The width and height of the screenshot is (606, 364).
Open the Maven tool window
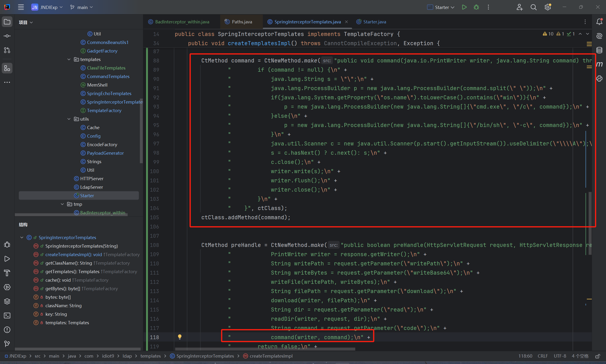coord(599,64)
